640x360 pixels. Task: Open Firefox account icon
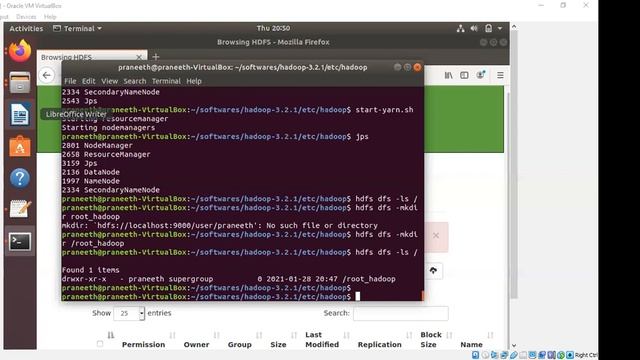coord(481,75)
